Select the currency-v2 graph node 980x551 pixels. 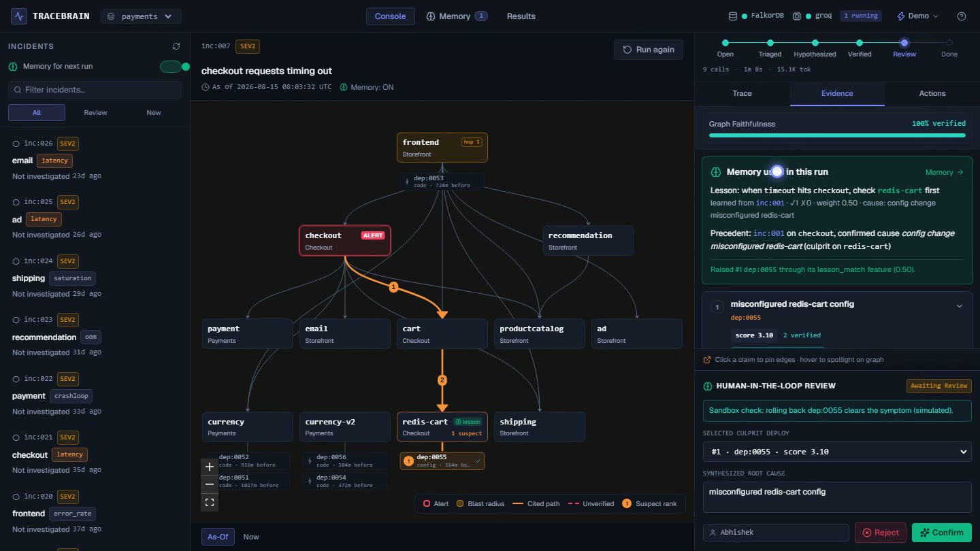(x=345, y=427)
